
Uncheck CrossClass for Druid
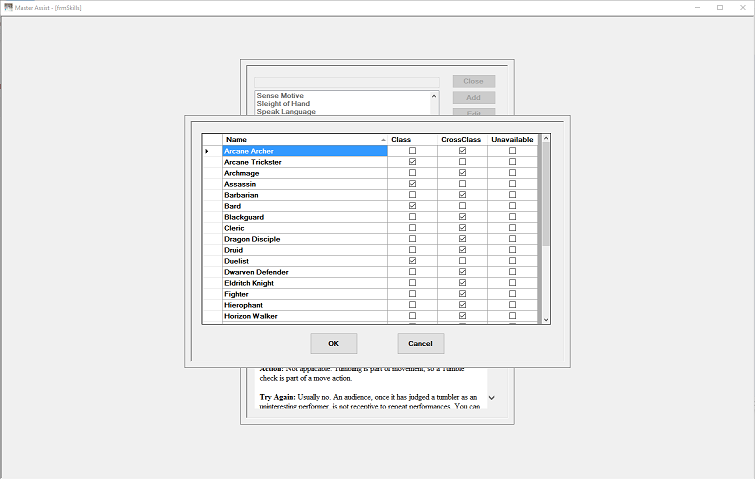pyautogui.click(x=462, y=250)
